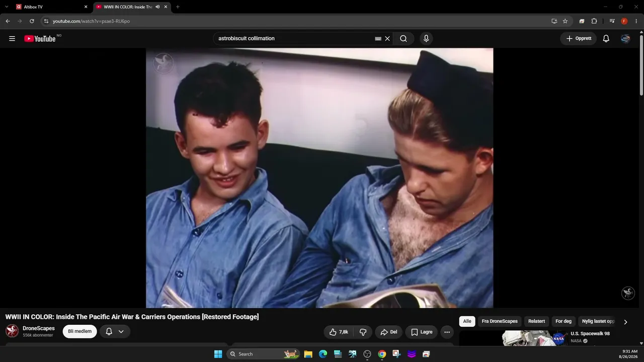Clear the search text with the X
The width and height of the screenshot is (644, 362).
[387, 39]
